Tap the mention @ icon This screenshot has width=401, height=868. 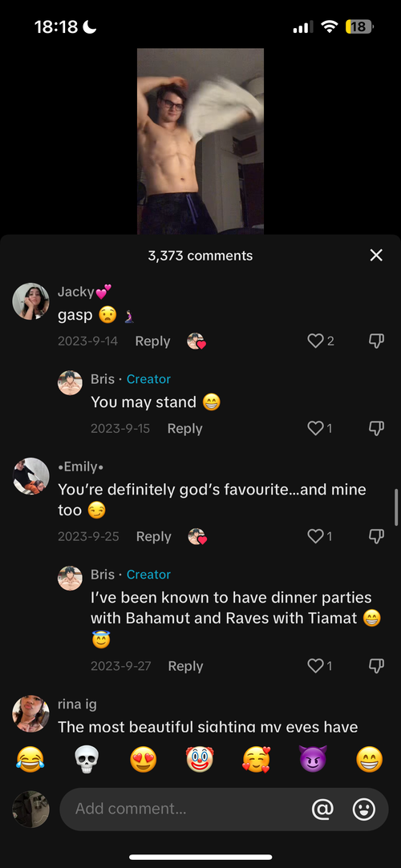point(322,809)
